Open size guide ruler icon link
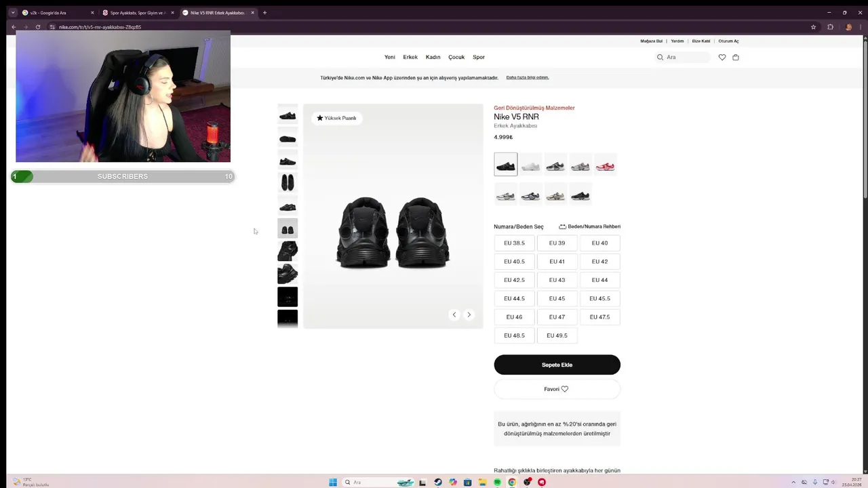This screenshot has width=868, height=488. [589, 226]
